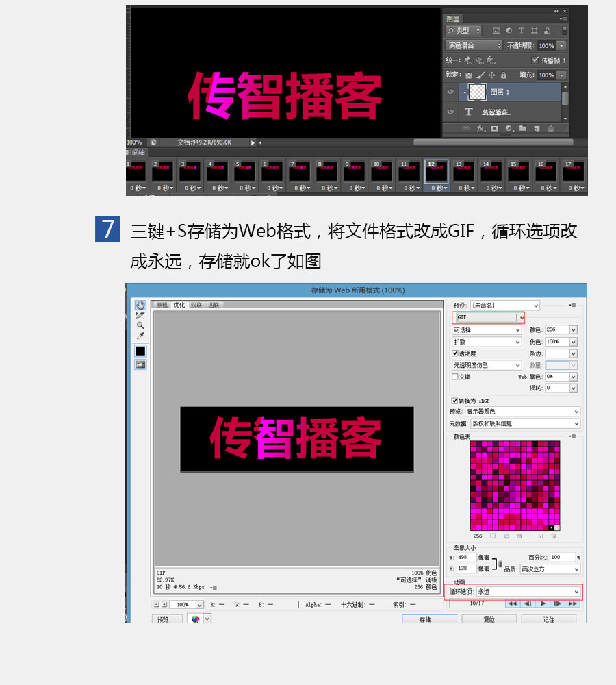Click type layer filter T icon
The width and height of the screenshot is (616, 685).
[x=522, y=31]
